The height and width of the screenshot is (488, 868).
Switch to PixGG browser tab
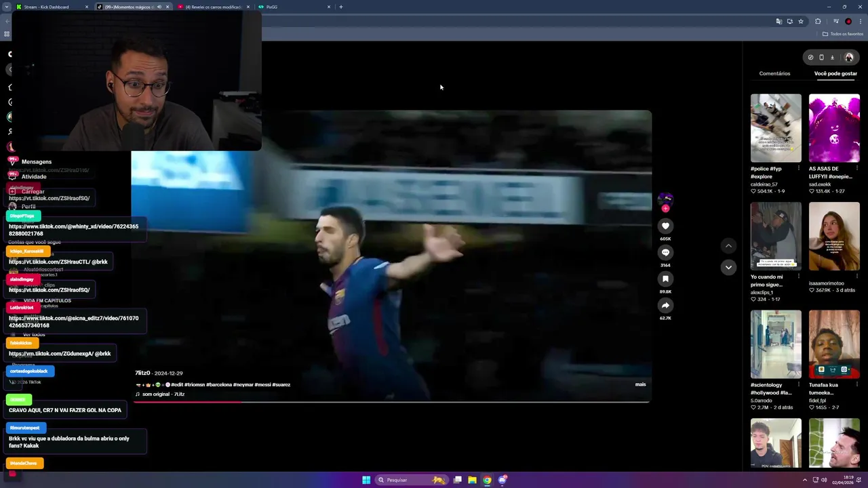(294, 7)
